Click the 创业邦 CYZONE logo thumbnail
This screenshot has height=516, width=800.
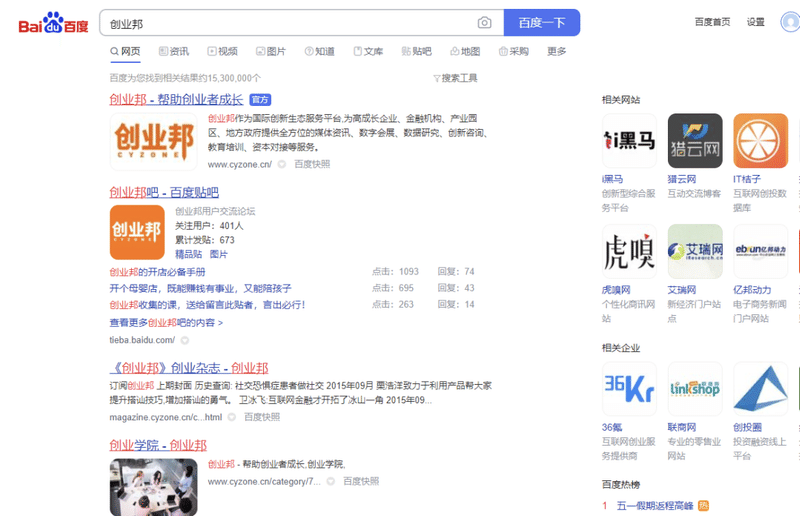(x=154, y=141)
